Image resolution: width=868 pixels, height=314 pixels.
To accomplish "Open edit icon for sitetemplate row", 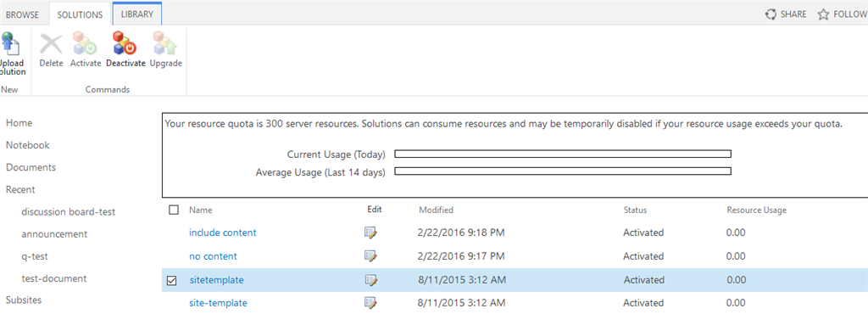I will pyautogui.click(x=371, y=280).
